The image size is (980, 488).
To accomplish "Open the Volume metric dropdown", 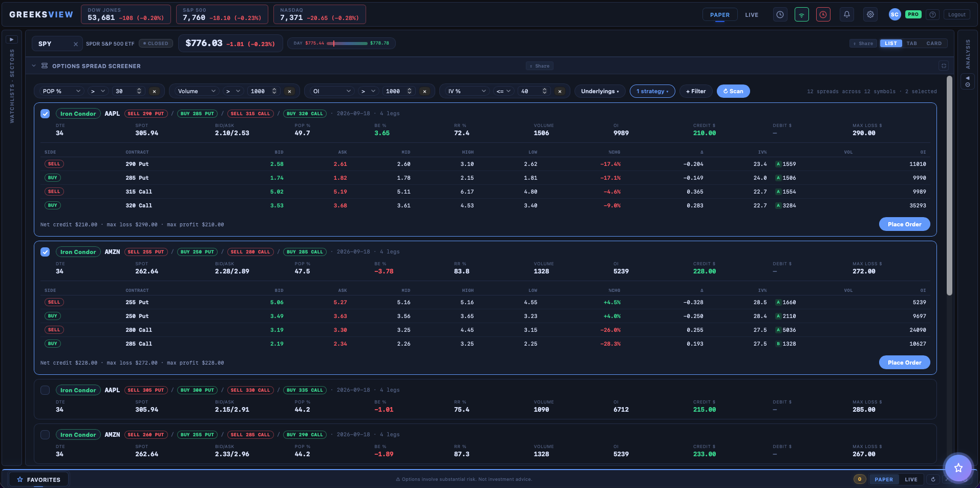I will click(x=197, y=91).
